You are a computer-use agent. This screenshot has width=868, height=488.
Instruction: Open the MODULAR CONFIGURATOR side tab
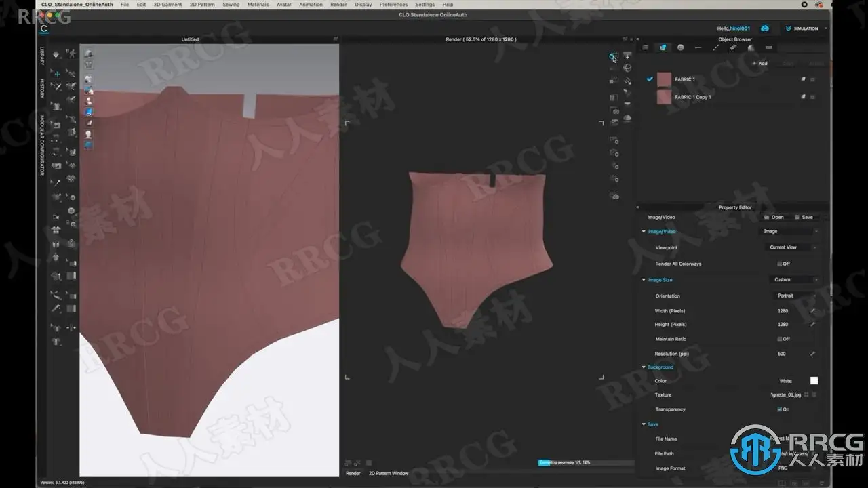(x=42, y=145)
